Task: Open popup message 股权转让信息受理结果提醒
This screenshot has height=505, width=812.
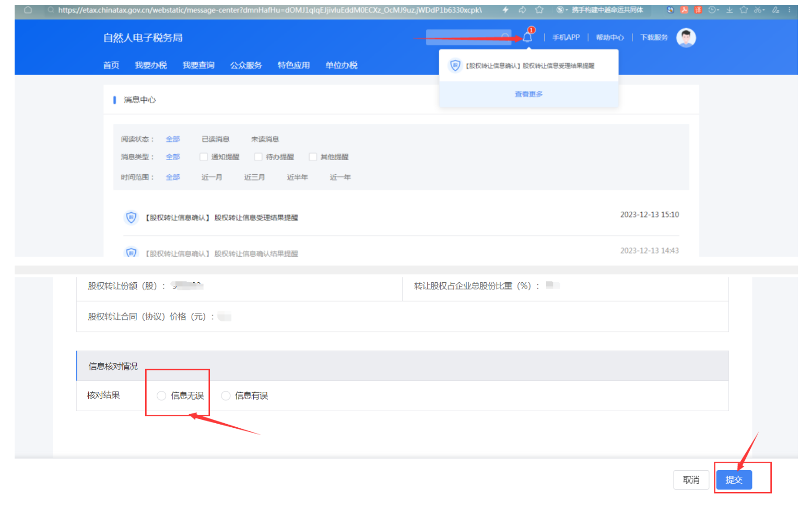Action: 530,66
